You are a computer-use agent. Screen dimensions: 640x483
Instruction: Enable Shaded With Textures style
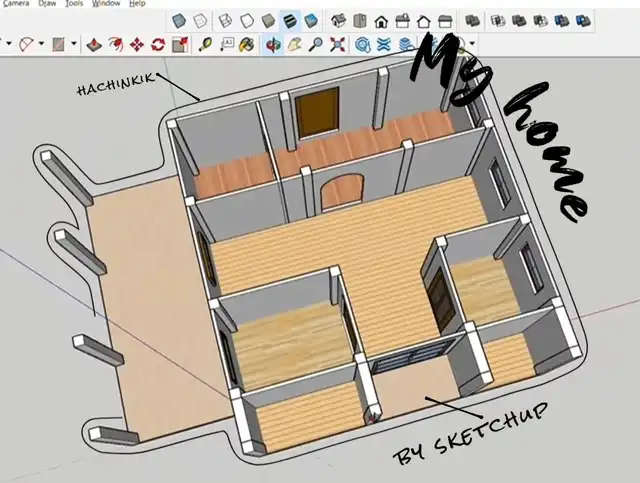point(290,20)
